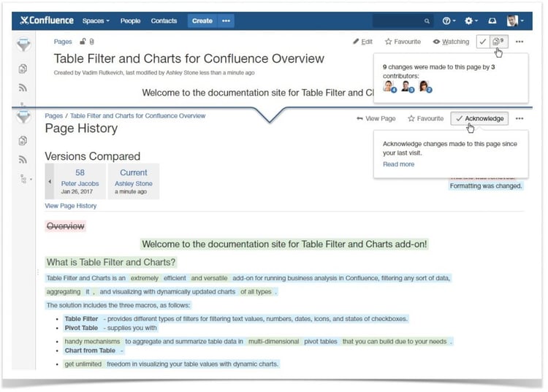Click the previous version arrow beside 58
This screenshot has height=392, width=548.
[x=50, y=181]
